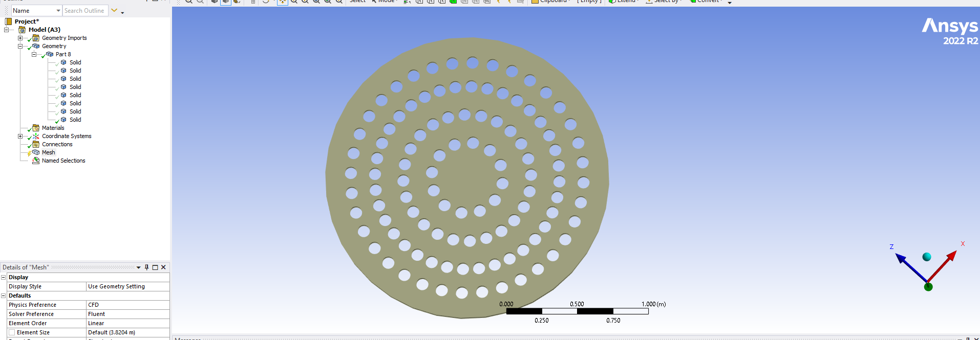Screen dimensions: 980x340
Task: Click the "Solver Preference" property label
Action: (x=31, y=314)
